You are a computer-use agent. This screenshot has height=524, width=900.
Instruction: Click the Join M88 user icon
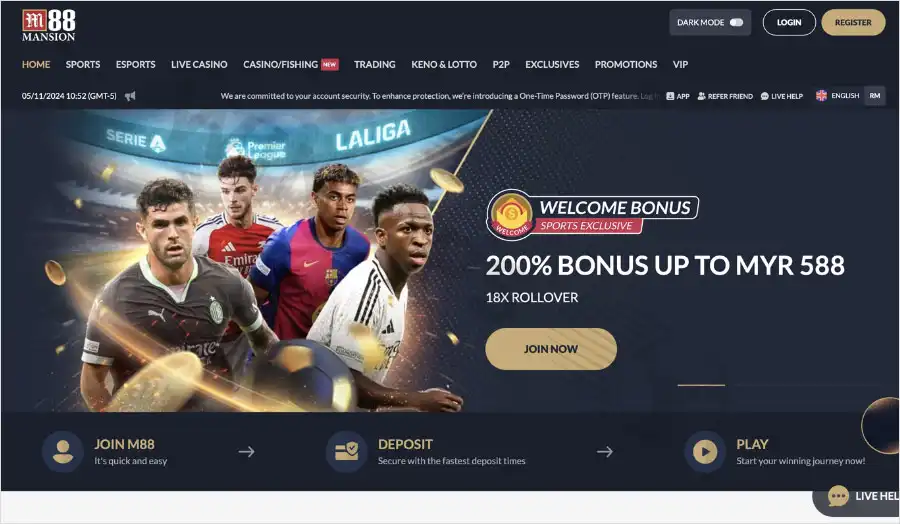click(63, 452)
